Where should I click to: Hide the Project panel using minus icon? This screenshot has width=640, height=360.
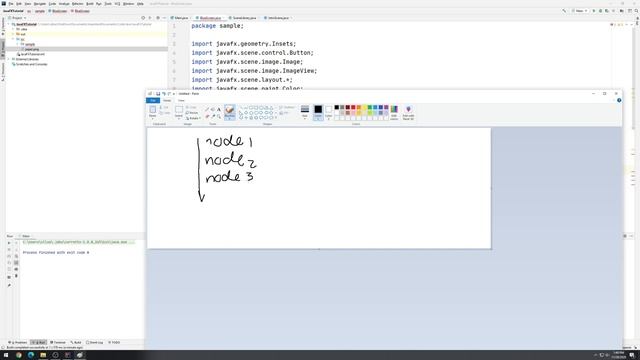click(164, 18)
